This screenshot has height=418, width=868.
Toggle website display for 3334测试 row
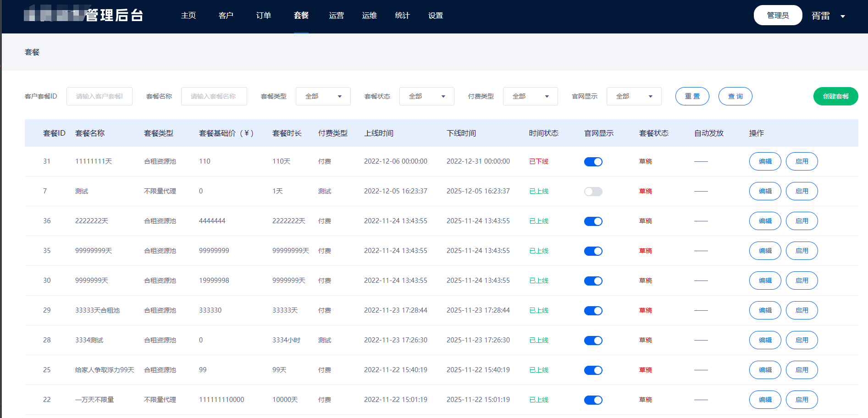tap(593, 341)
